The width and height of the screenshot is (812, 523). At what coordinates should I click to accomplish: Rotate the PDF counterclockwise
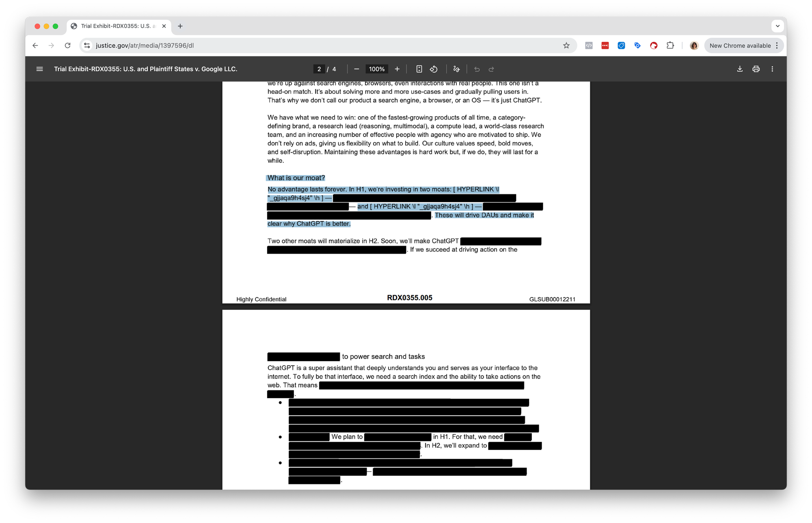point(434,69)
